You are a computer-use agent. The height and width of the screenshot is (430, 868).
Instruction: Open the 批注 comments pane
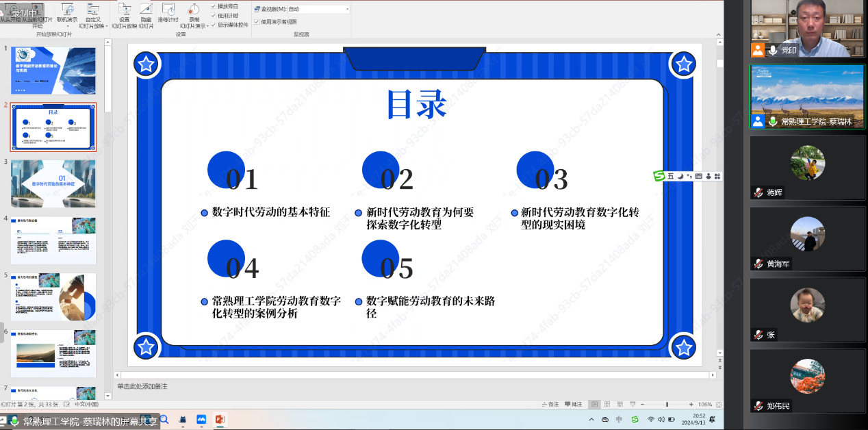tap(574, 405)
